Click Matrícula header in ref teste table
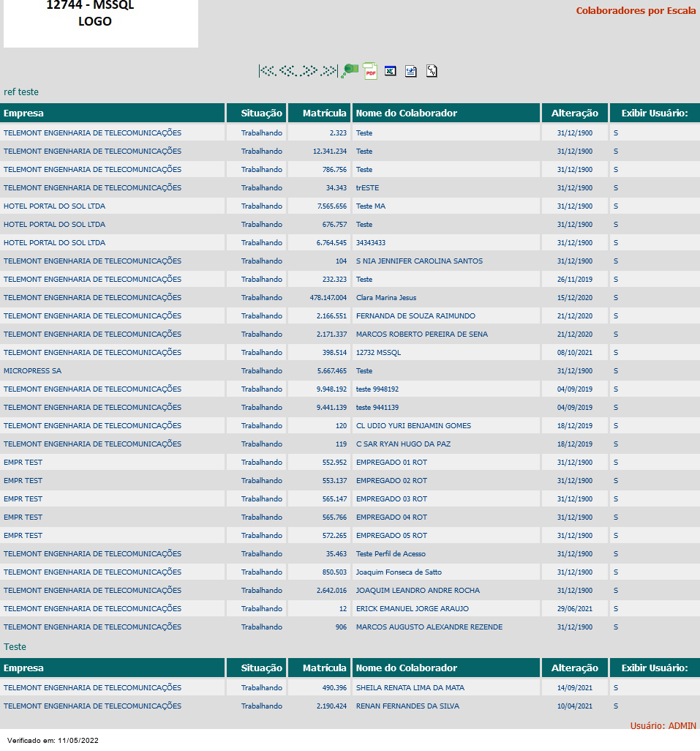The height and width of the screenshot is (751, 700). [x=325, y=113]
